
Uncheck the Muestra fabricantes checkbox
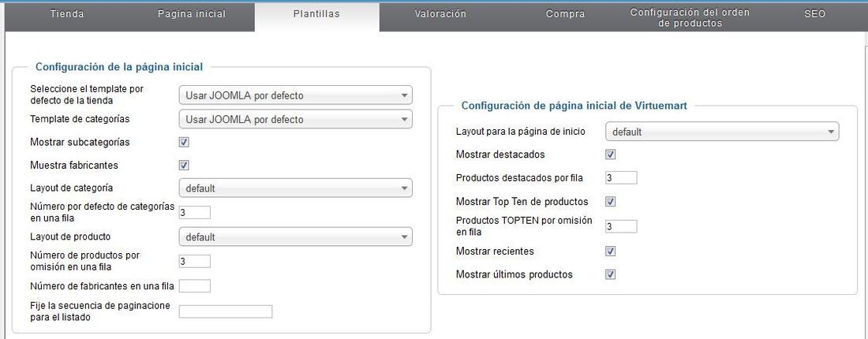tap(185, 166)
